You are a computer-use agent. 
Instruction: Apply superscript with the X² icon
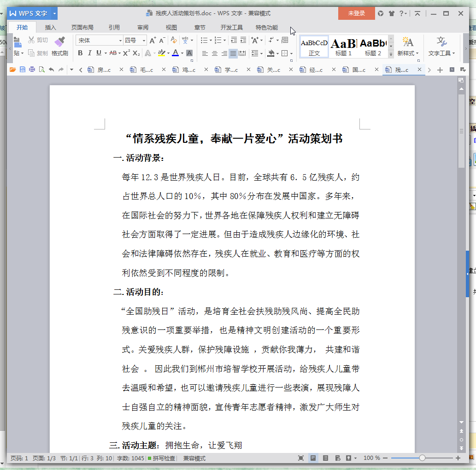click(126, 53)
